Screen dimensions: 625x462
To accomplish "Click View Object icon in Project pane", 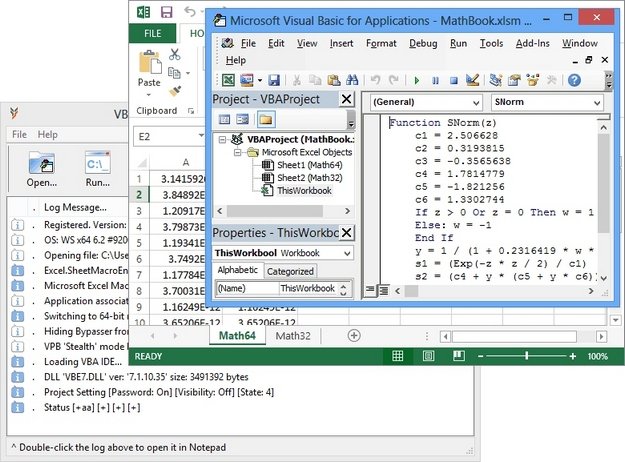I will click(242, 119).
